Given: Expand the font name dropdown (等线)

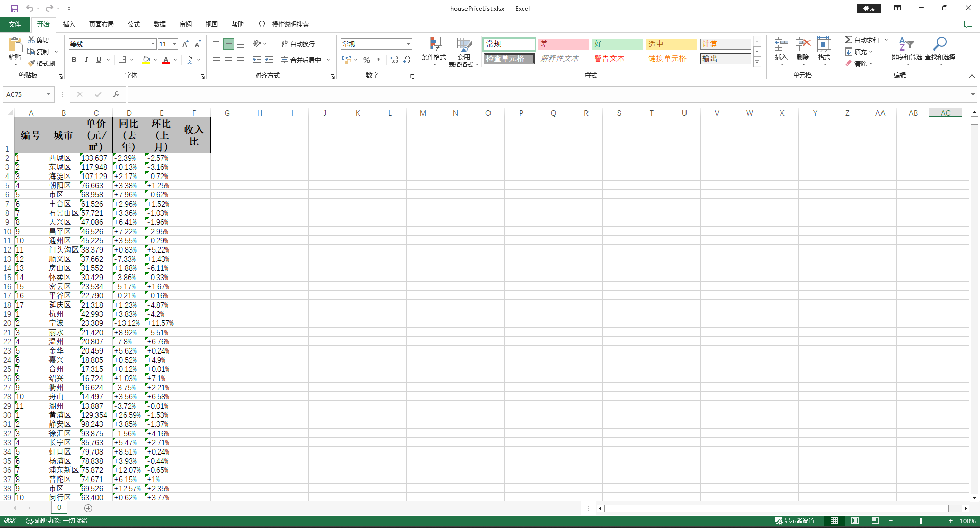Looking at the screenshot, I should (x=153, y=44).
